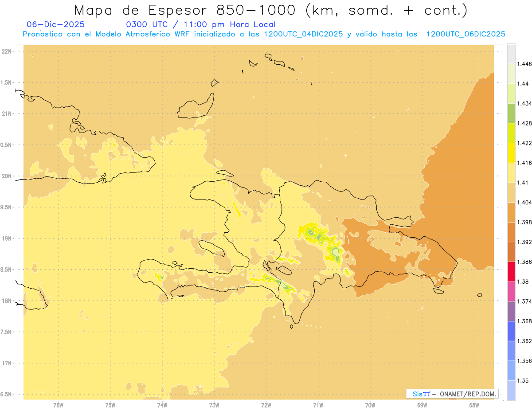Click the pale yellow swatch between 1.41 and 1.416

point(511,172)
